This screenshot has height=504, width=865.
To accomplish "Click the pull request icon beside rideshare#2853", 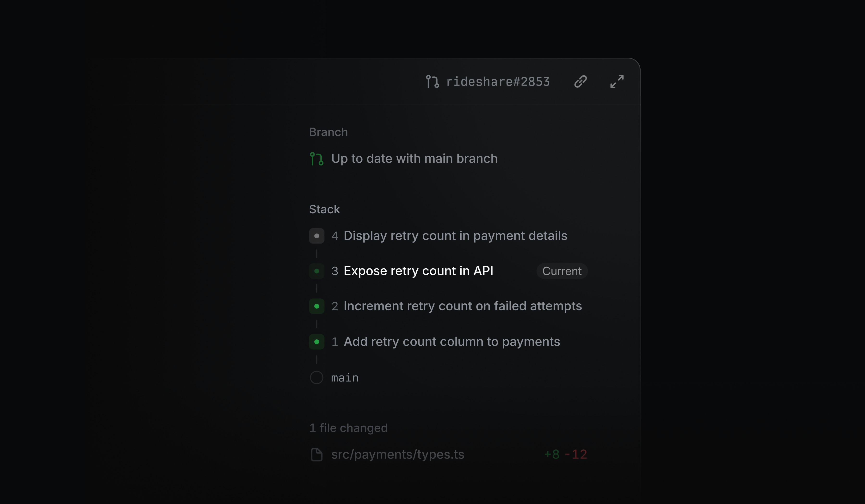I will click(432, 82).
